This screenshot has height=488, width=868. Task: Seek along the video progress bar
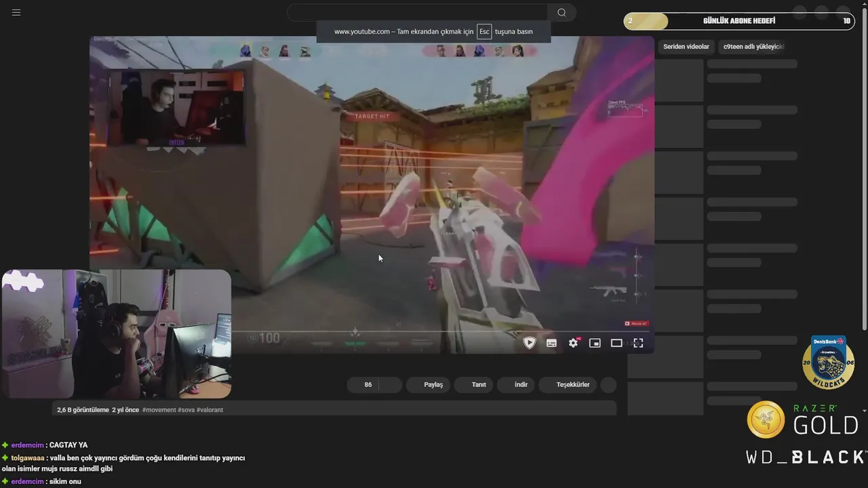441,331
